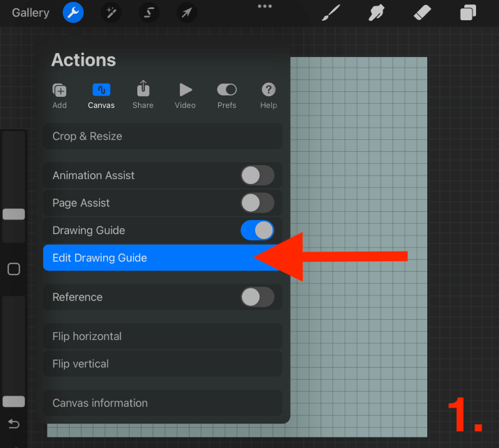499x448 pixels.
Task: Open the Layers panel
Action: (x=468, y=13)
